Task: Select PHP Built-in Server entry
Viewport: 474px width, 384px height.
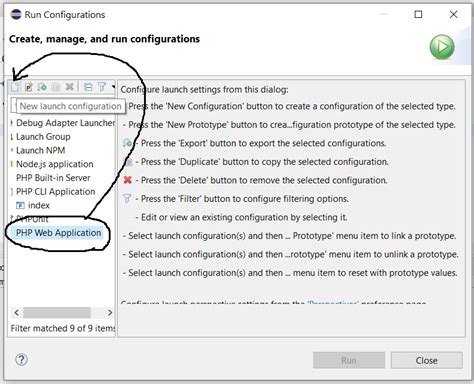Action: coord(53,178)
